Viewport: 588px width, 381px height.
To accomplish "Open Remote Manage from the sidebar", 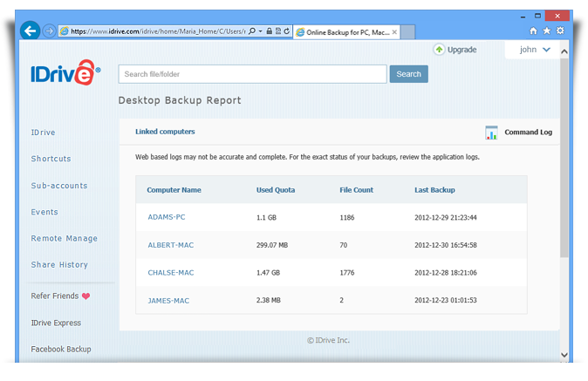I will pos(65,239).
